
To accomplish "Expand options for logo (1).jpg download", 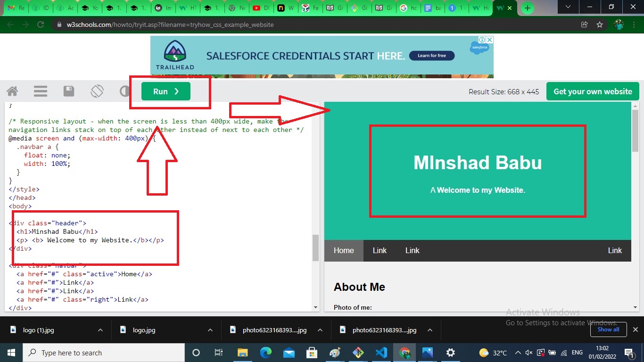I will click(99, 330).
